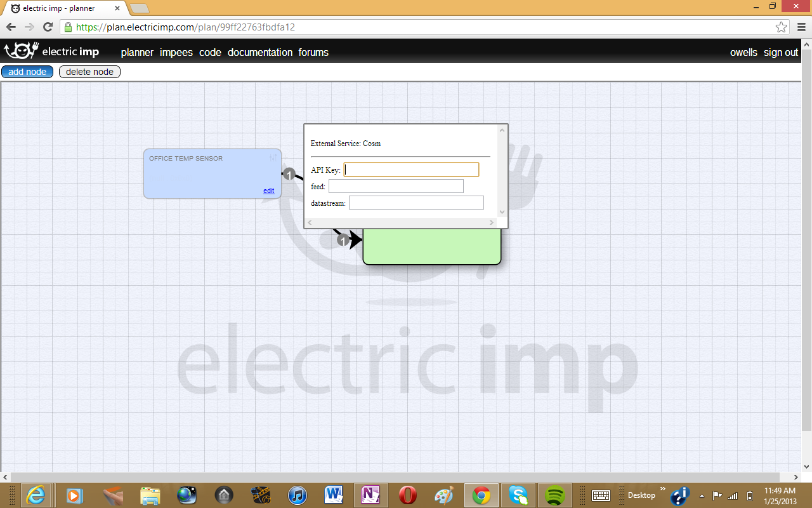Go back using the browser back arrow

11,27
